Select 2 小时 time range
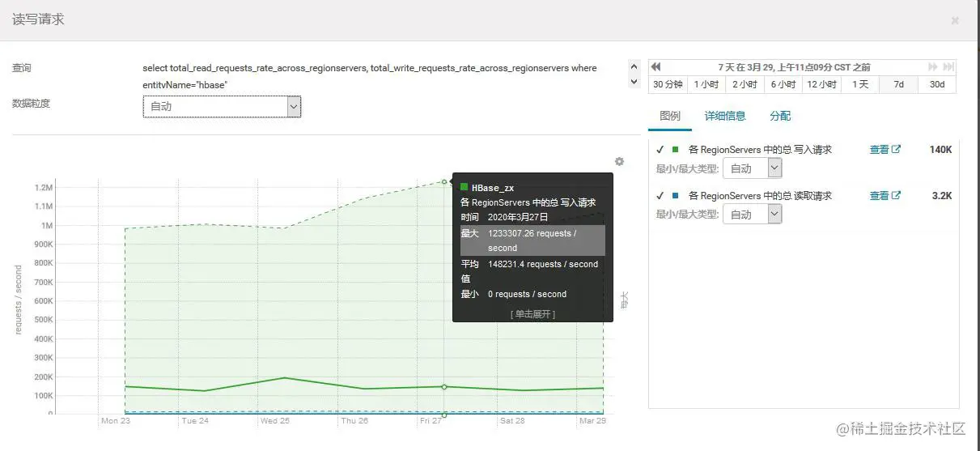Image resolution: width=980 pixels, height=451 pixels. (744, 84)
